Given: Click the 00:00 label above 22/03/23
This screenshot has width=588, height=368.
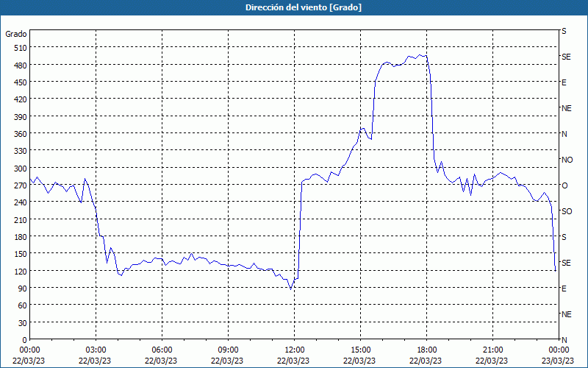Looking at the screenshot, I should tap(29, 350).
